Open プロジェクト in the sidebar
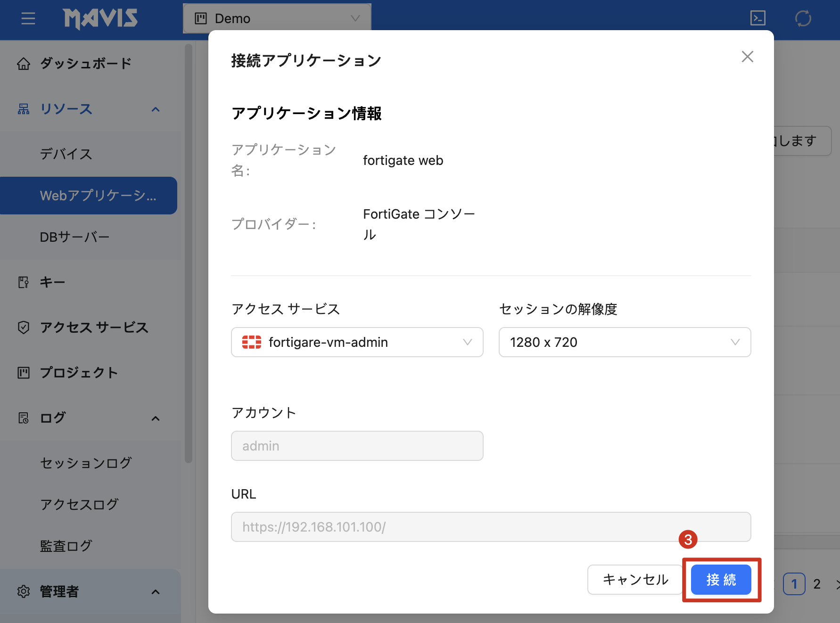 78,372
